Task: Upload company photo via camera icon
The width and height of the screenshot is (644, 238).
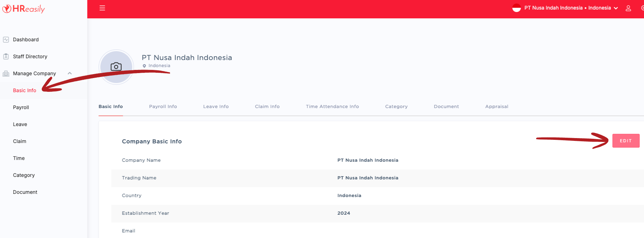Action: (x=116, y=67)
